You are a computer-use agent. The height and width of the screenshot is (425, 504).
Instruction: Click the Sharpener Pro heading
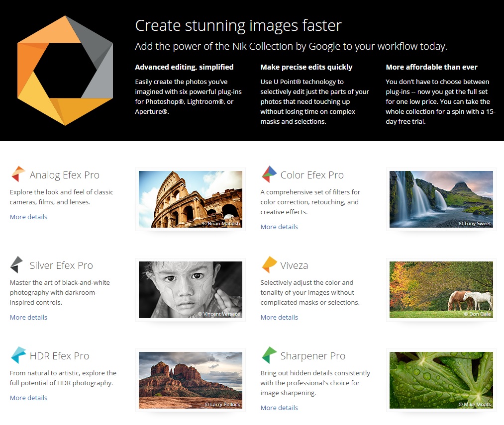pyautogui.click(x=313, y=356)
